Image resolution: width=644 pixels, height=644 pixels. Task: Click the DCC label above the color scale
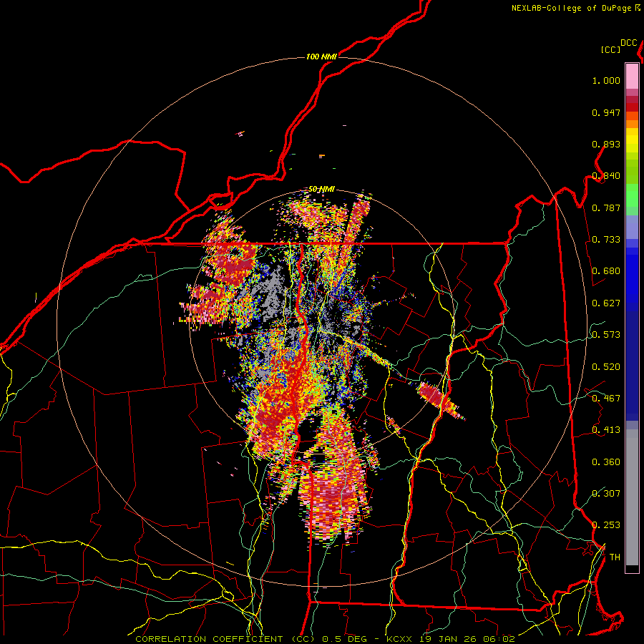[x=629, y=43]
